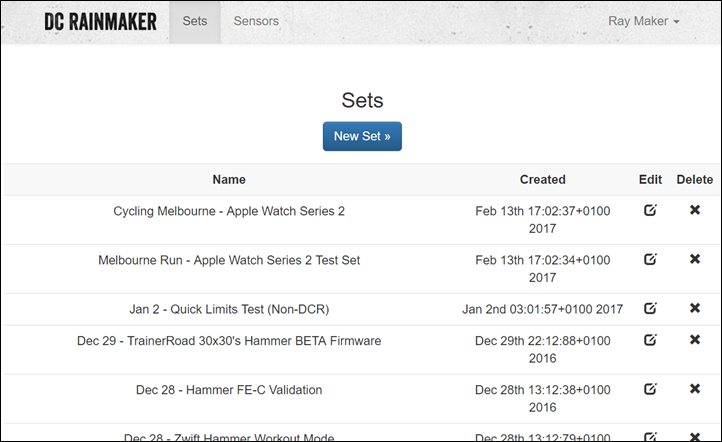This screenshot has height=442, width=722.
Task: Open Dec 28 - Hammer FE-C Validation set
Action: click(x=229, y=390)
